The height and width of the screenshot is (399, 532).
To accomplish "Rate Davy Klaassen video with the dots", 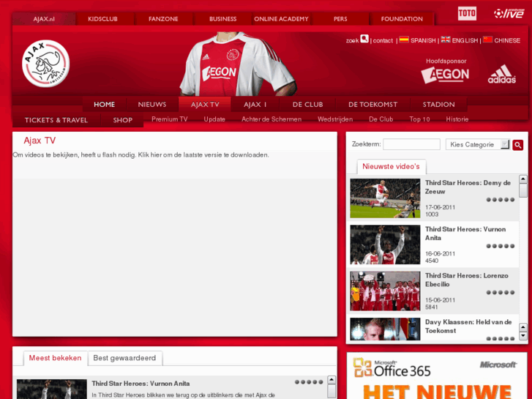I will tap(501, 338).
